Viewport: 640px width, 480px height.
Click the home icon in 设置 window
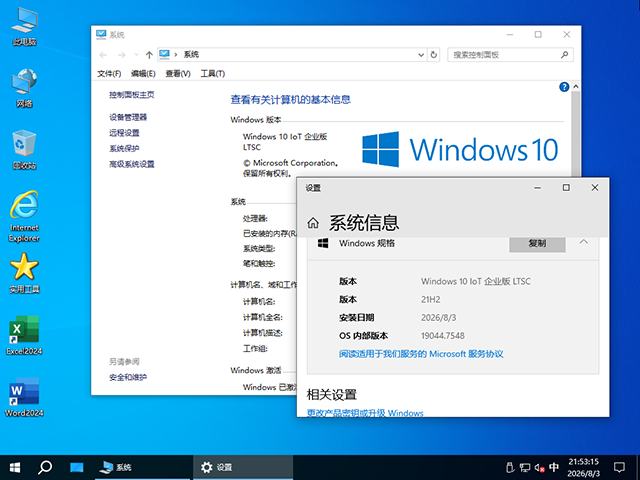(x=313, y=223)
